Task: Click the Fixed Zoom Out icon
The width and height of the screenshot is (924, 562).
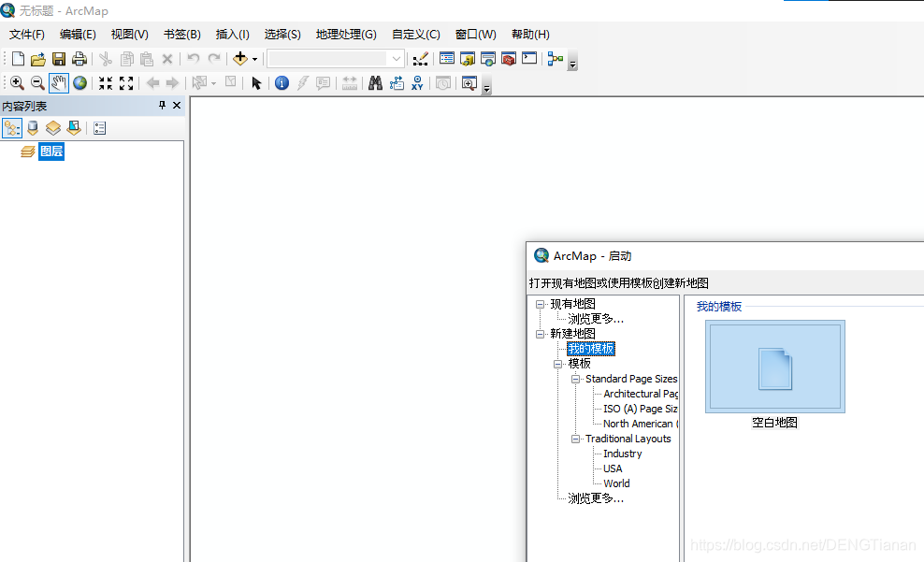Action: tap(126, 83)
